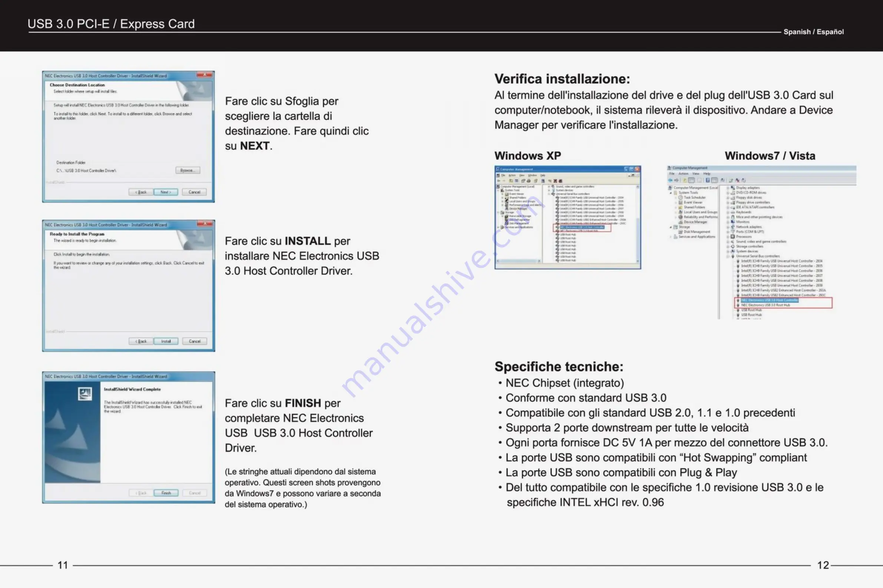Screen dimensions: 883x588
Task: Click the Device Manager icon in Windows7 tree
Action: 681,222
